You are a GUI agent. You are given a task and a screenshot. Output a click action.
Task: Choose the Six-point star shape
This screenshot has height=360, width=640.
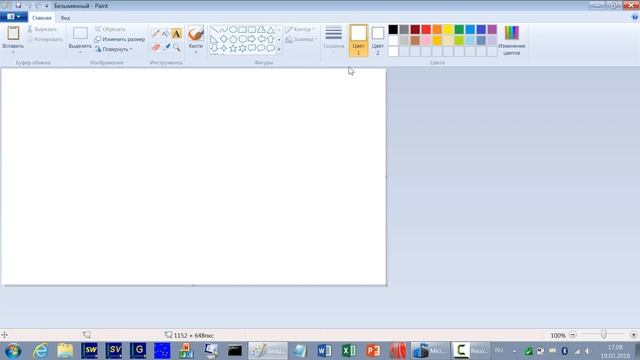click(242, 49)
